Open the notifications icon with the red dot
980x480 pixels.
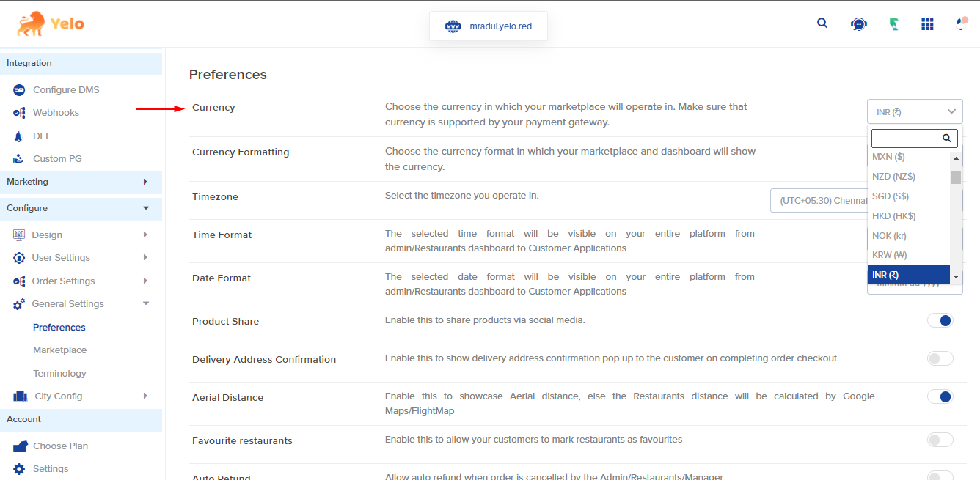point(962,23)
